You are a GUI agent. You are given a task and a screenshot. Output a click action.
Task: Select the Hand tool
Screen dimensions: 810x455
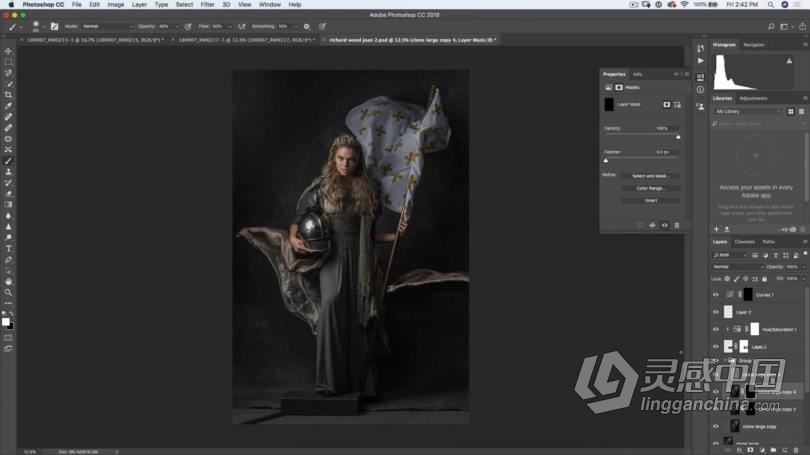point(8,281)
